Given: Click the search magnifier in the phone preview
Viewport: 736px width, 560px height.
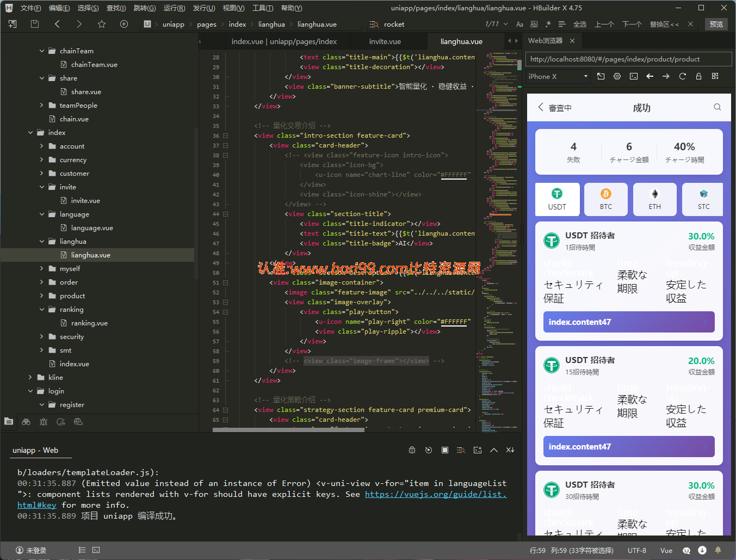Looking at the screenshot, I should point(718,107).
